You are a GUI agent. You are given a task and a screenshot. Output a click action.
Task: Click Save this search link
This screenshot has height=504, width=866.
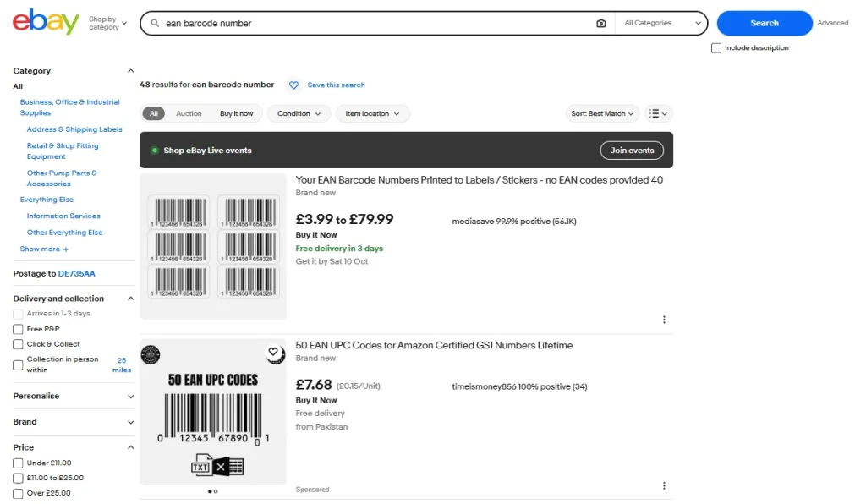tap(336, 85)
